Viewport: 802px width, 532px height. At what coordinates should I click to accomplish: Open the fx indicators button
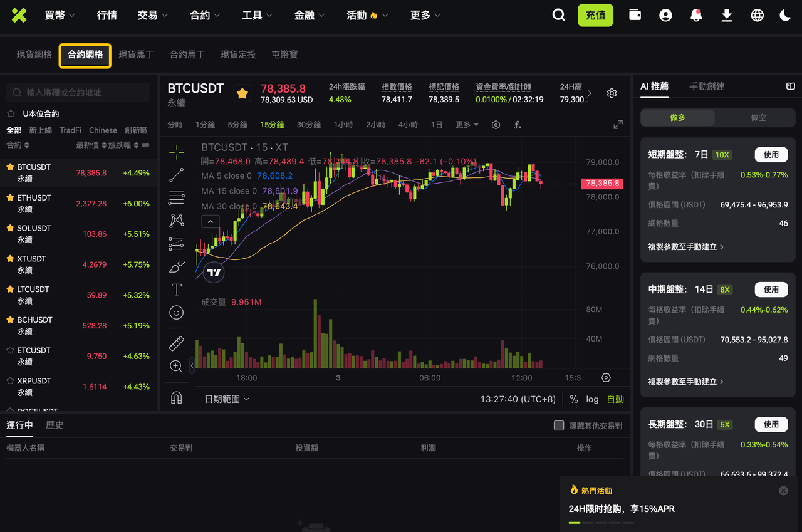(518, 125)
